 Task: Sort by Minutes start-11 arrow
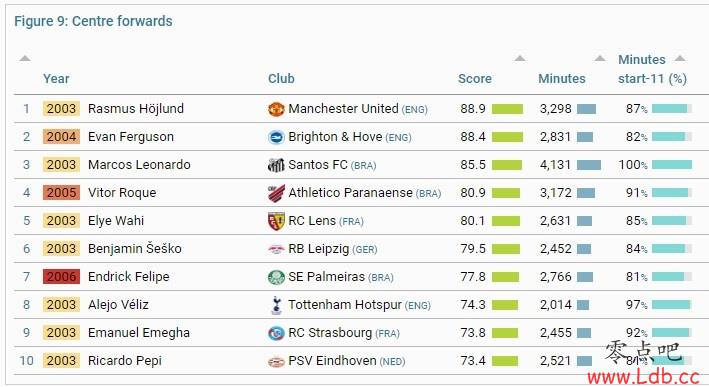(680, 58)
